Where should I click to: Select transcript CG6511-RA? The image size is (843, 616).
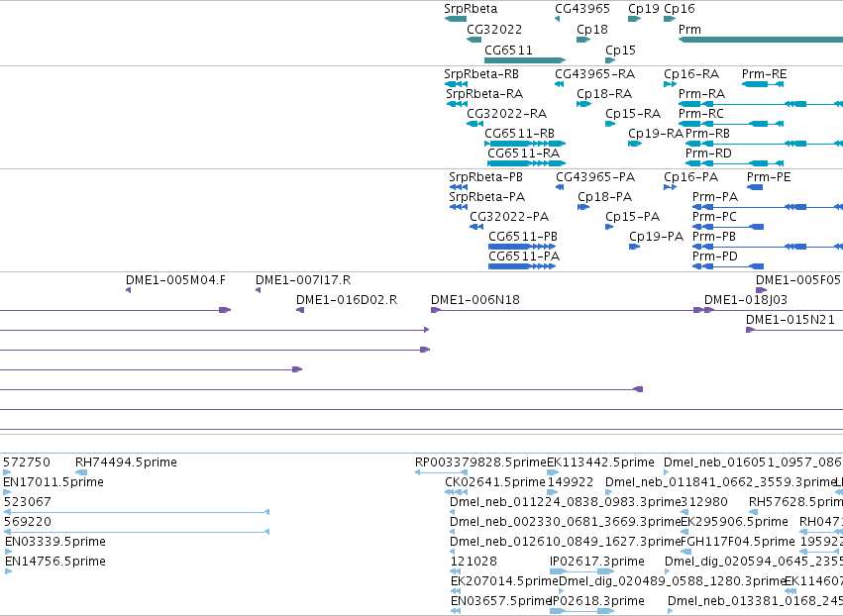[x=526, y=163]
